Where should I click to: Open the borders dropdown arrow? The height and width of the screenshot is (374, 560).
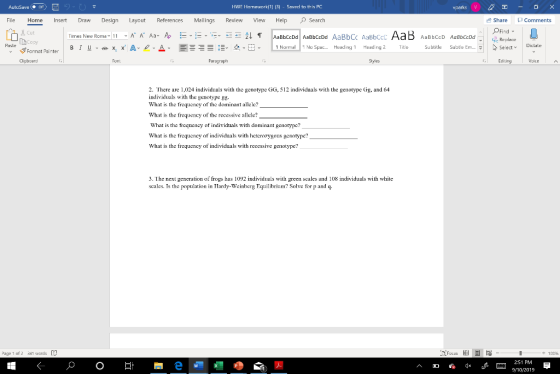pos(259,48)
